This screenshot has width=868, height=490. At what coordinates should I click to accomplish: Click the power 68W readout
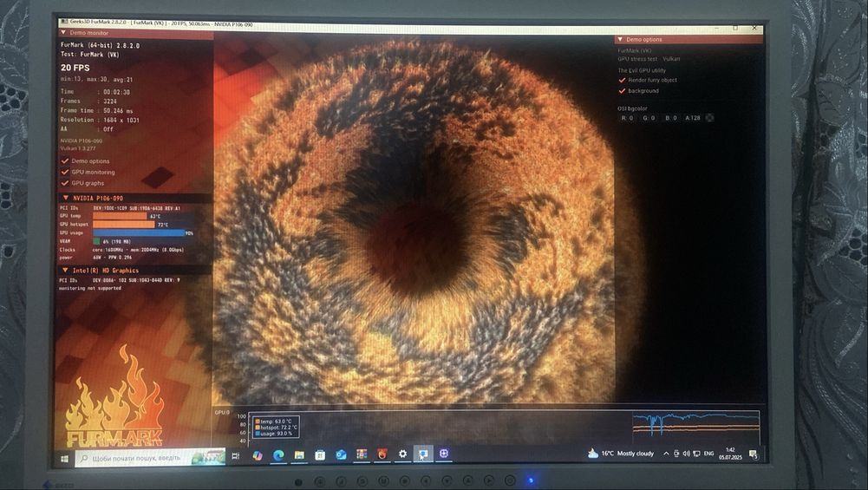112,258
